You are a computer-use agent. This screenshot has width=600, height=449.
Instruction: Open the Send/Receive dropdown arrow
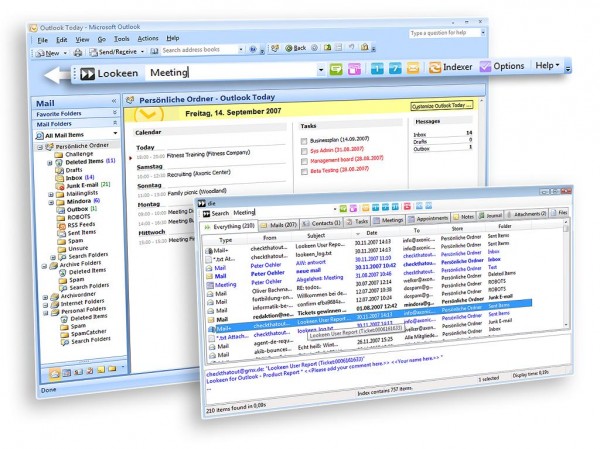pyautogui.click(x=142, y=51)
